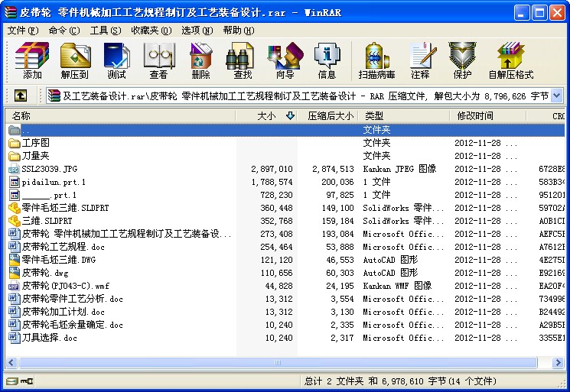570x392 pixels.
Task: Select the parent folder '..' row
Action: tap(285, 130)
